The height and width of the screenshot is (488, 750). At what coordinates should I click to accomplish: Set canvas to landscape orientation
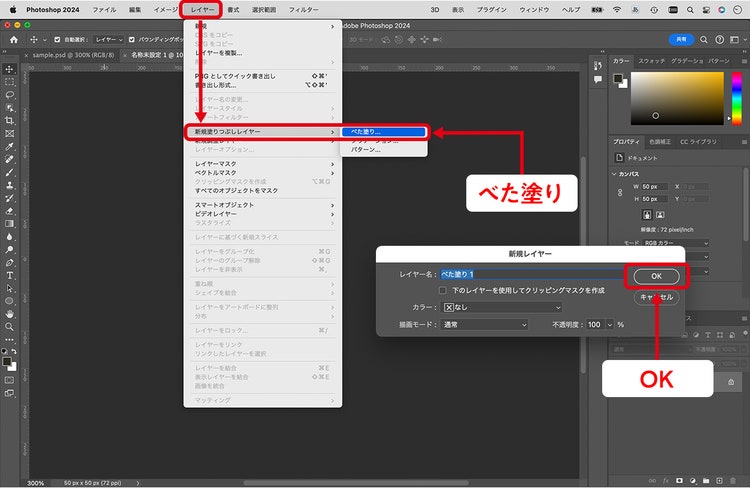point(660,215)
